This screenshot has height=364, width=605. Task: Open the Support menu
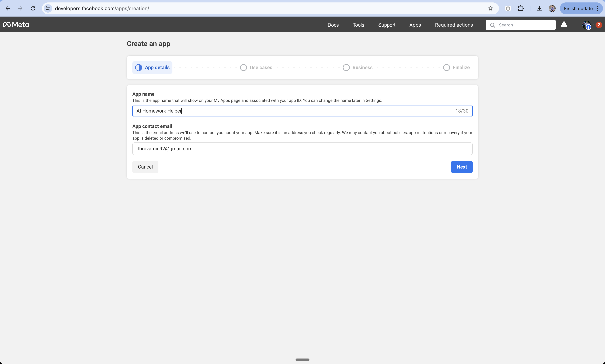point(387,25)
